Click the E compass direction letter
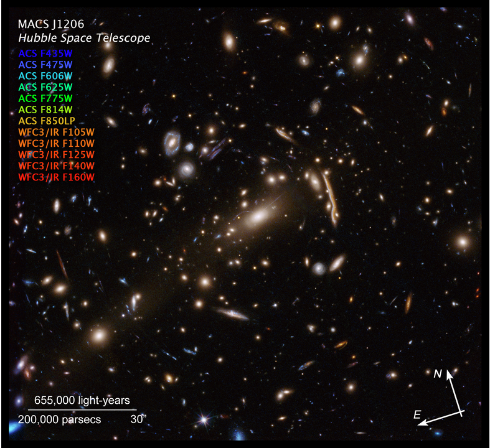Viewport: 490px width, 448px height. pos(417,414)
